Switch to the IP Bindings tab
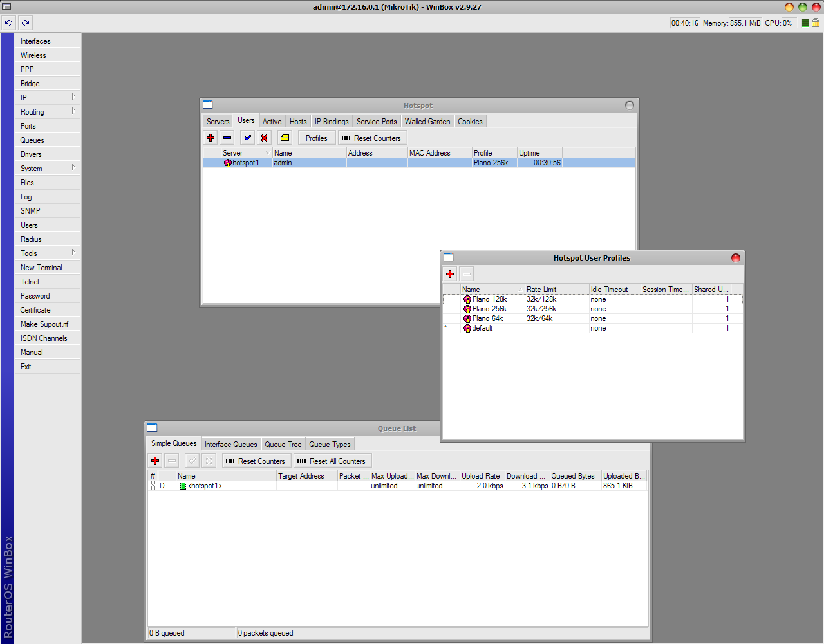824x644 pixels. [x=332, y=122]
